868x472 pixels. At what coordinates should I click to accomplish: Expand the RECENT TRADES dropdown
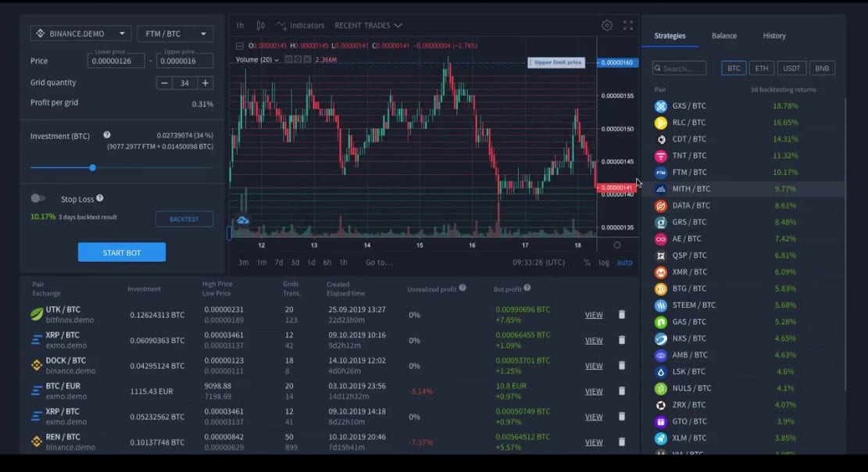pyautogui.click(x=368, y=26)
